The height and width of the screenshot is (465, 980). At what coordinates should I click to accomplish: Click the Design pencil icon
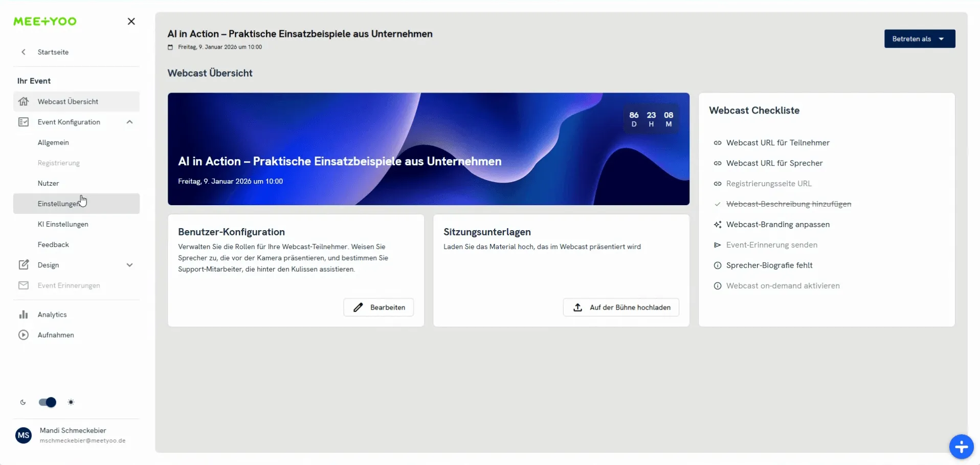coord(24,264)
